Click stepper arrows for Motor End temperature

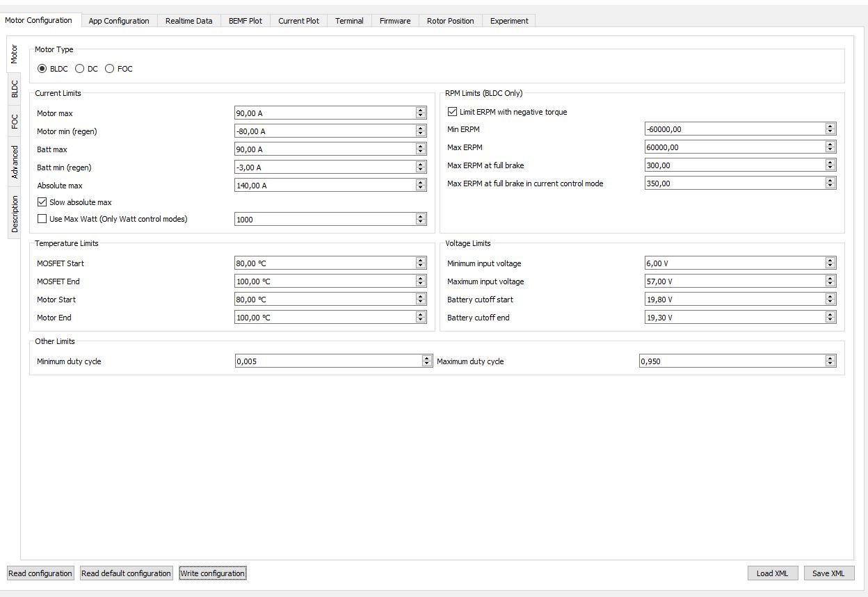pos(421,318)
